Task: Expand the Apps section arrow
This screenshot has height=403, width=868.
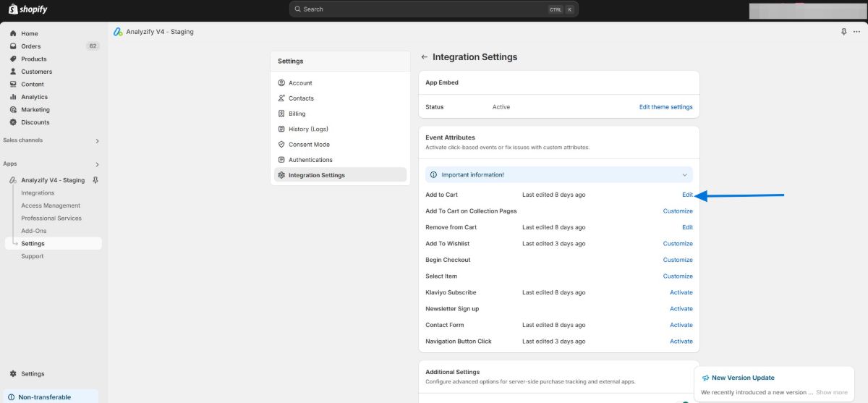Action: [97, 164]
